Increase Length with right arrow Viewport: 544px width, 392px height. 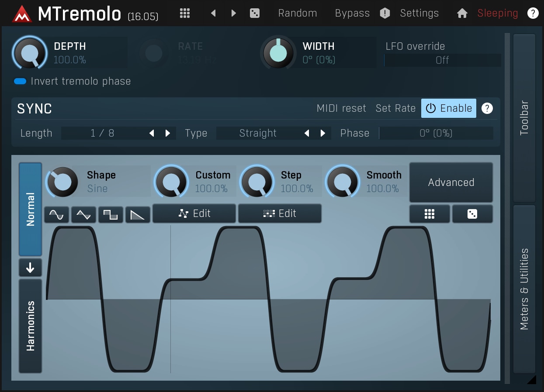(168, 133)
